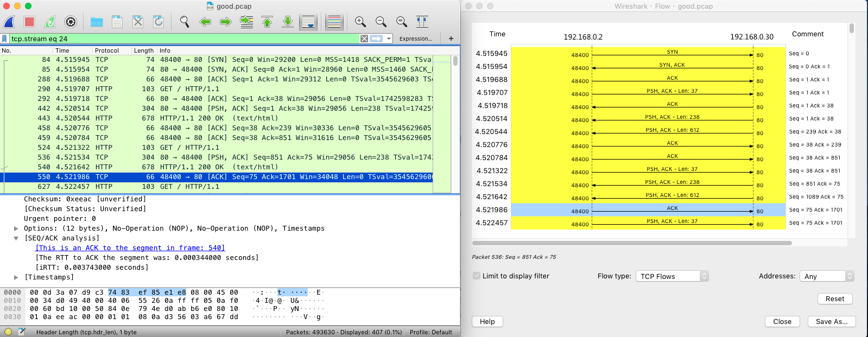The height and width of the screenshot is (337, 868).
Task: Toggle packet list colorization
Action: 334,22
